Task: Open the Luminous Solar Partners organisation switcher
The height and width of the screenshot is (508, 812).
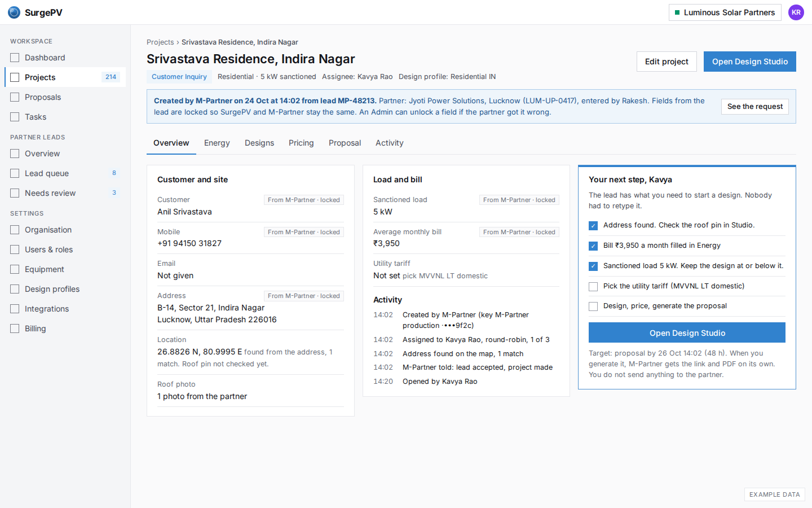Action: (725, 12)
